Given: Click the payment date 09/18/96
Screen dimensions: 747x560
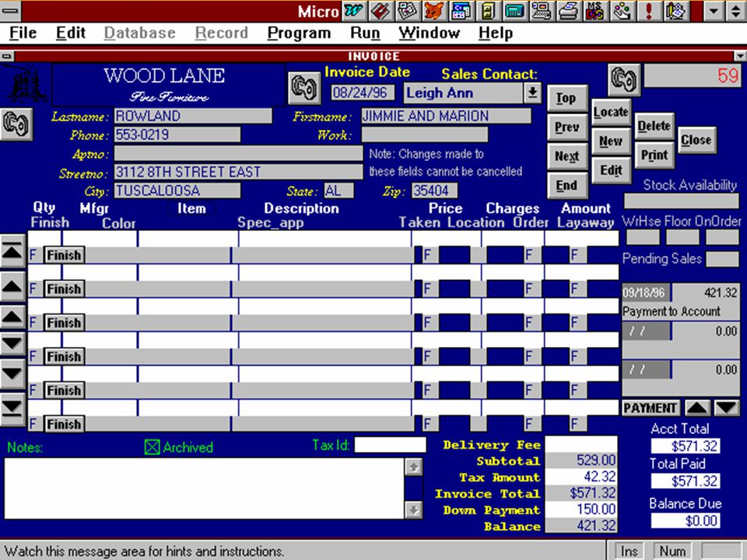Looking at the screenshot, I should tap(646, 292).
